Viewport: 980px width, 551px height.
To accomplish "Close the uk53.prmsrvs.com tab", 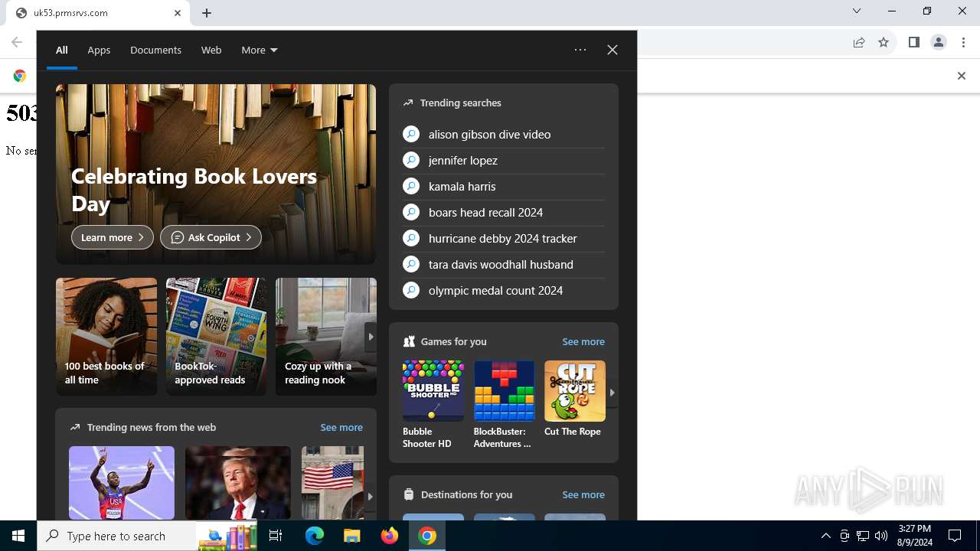I will point(178,13).
